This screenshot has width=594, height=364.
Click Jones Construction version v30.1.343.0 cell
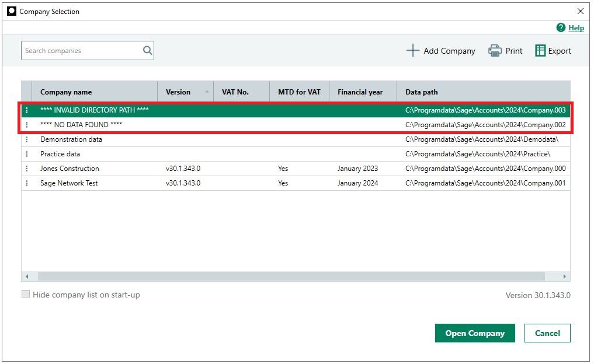click(x=183, y=169)
